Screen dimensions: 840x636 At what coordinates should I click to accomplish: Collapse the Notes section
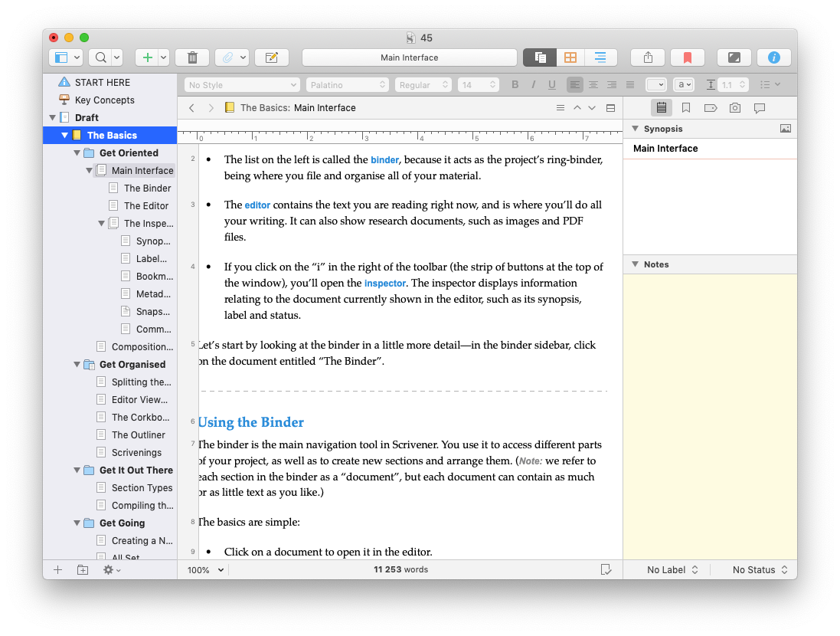coord(636,264)
